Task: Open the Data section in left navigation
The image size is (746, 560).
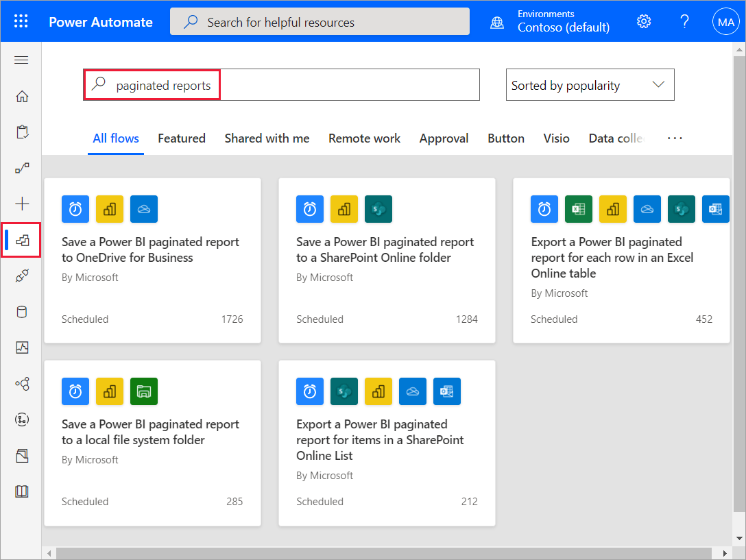Action: [x=21, y=311]
